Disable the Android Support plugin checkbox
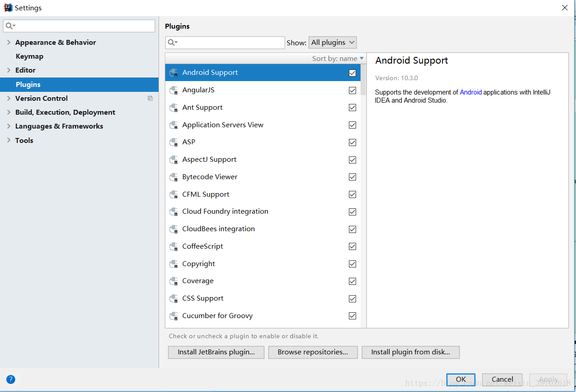 point(352,73)
